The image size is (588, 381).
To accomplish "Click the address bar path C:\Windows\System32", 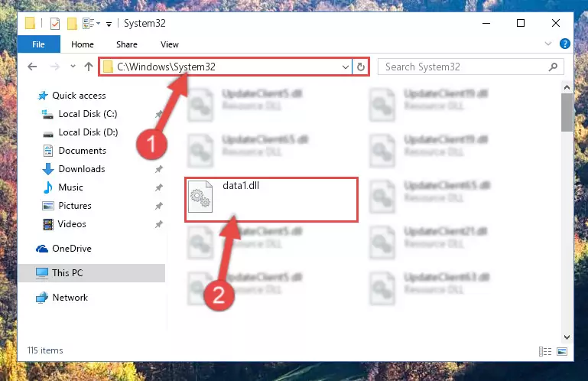I will coord(166,67).
